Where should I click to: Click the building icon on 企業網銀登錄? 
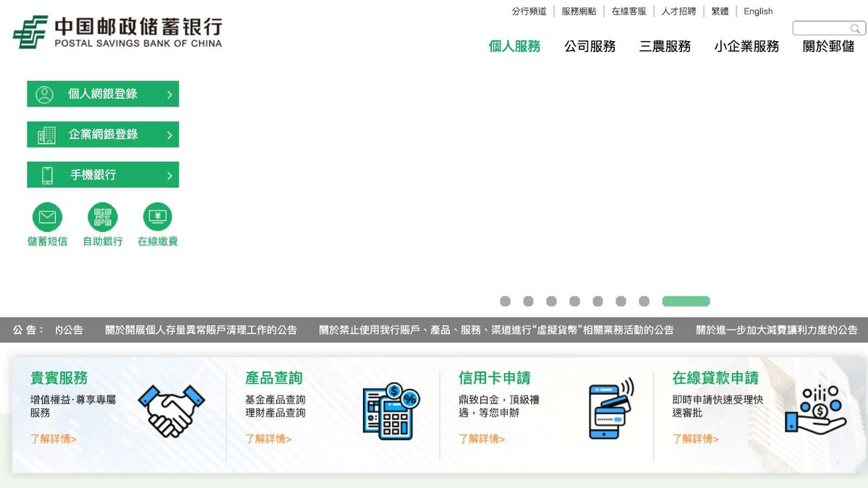click(x=46, y=134)
